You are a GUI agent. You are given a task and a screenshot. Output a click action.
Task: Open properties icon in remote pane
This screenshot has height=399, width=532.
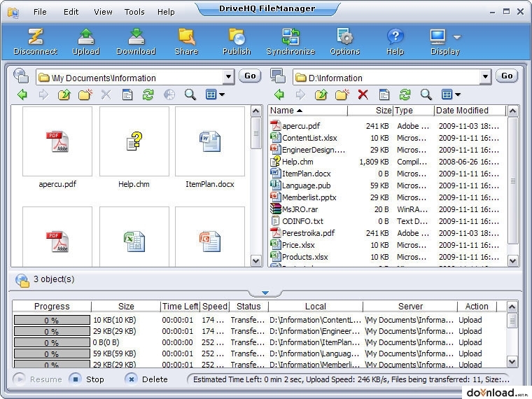(x=127, y=94)
